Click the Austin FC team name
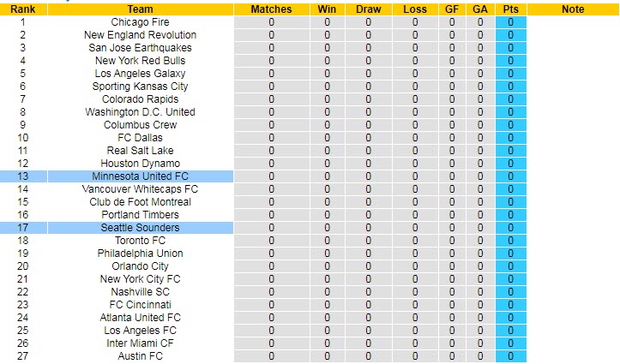The image size is (620, 364). click(x=140, y=355)
